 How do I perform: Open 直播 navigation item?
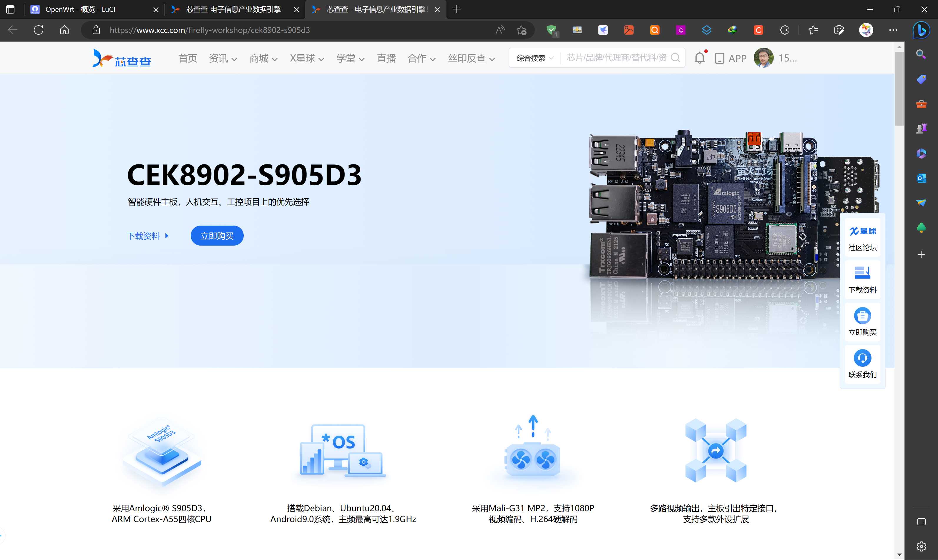point(386,59)
